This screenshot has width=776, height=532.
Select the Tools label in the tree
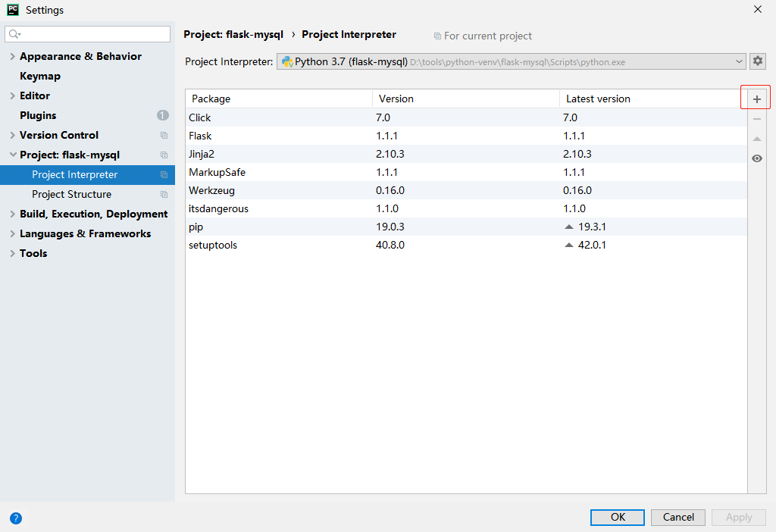coord(33,253)
